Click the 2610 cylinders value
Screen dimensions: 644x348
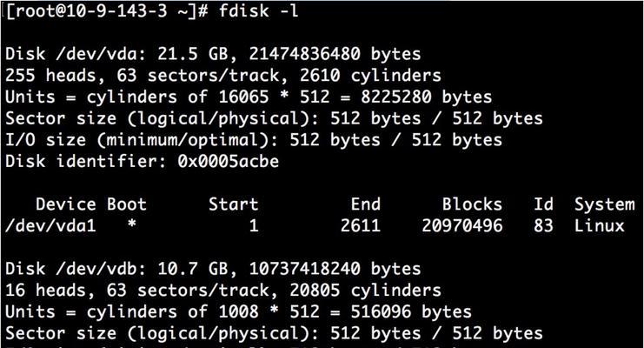tap(370, 76)
